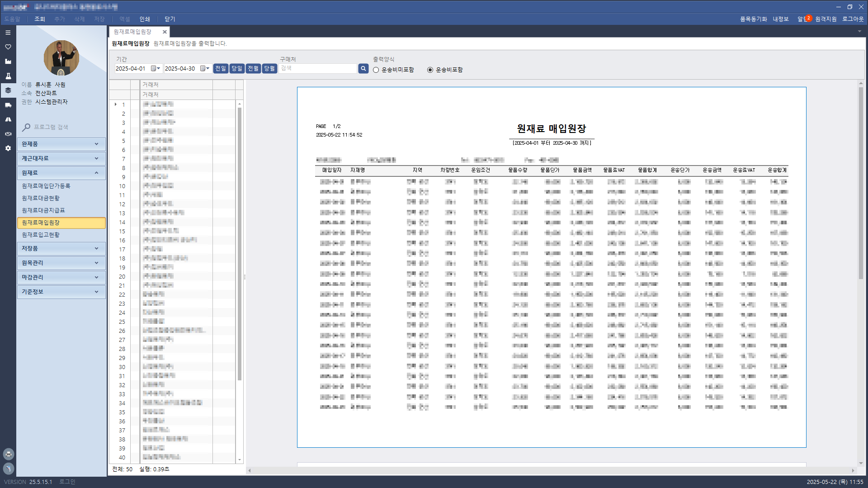Click 로그아웃 in the top right
868x488 pixels.
(853, 19)
